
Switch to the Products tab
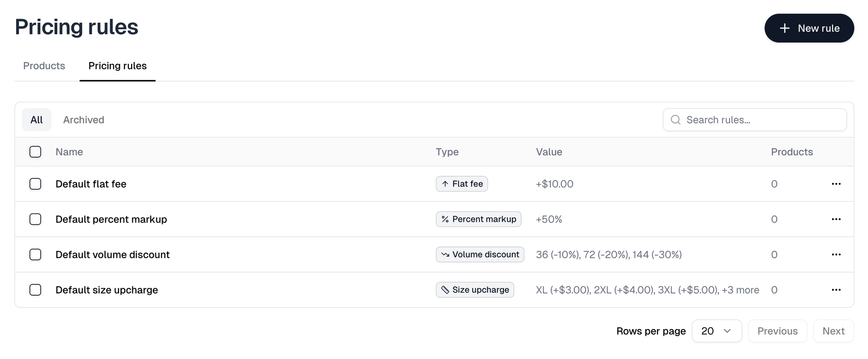pyautogui.click(x=44, y=66)
